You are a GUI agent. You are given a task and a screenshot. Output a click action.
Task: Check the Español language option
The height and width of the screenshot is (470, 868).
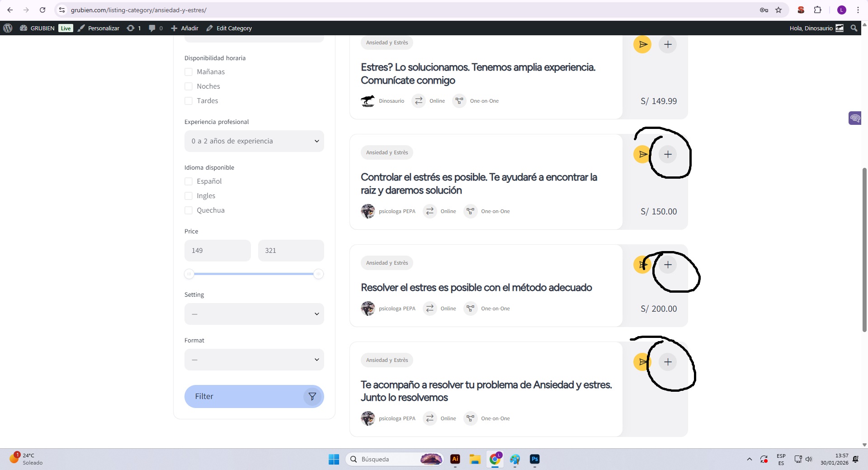pyautogui.click(x=189, y=181)
